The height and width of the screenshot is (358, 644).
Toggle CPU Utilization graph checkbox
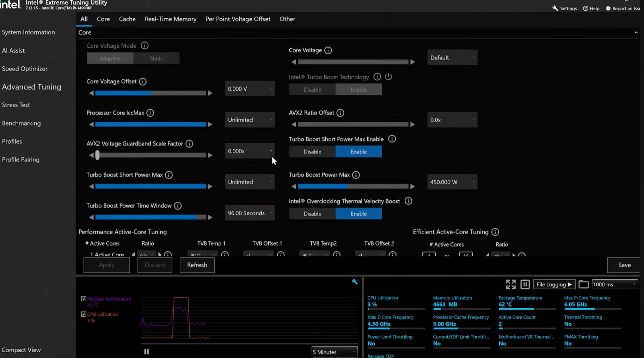pyautogui.click(x=84, y=314)
